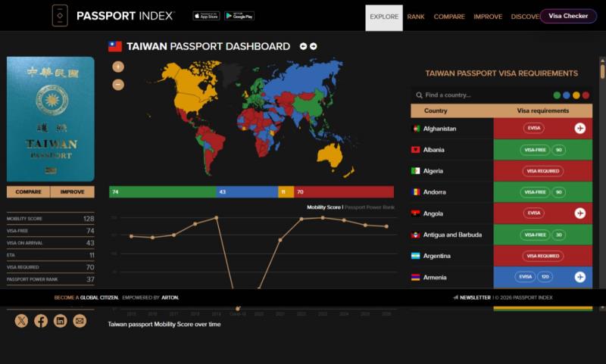The width and height of the screenshot is (606, 364).
Task: Click the search magnifier icon
Action: click(x=419, y=95)
